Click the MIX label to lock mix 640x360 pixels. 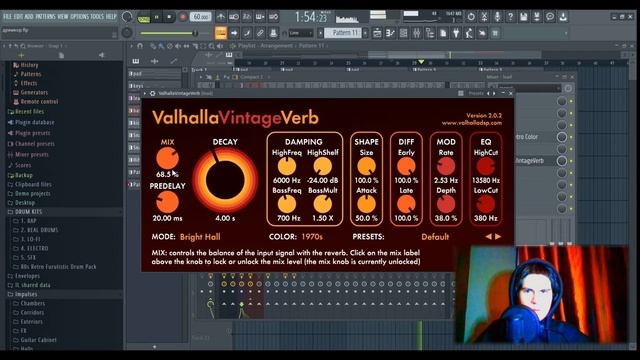coord(167,142)
